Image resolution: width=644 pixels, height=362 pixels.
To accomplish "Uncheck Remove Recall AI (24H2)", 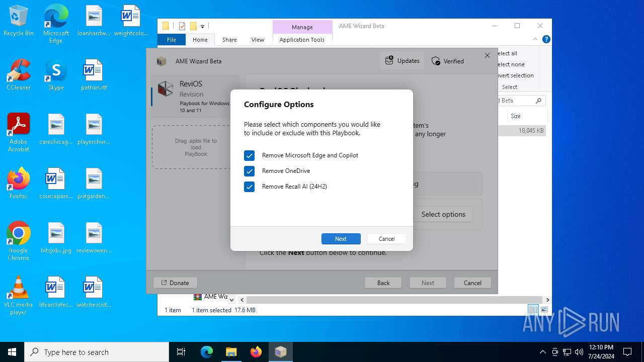I will (250, 187).
